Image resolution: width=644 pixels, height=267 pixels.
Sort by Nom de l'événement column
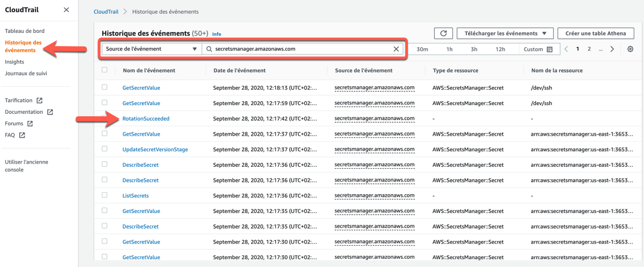[x=149, y=70]
